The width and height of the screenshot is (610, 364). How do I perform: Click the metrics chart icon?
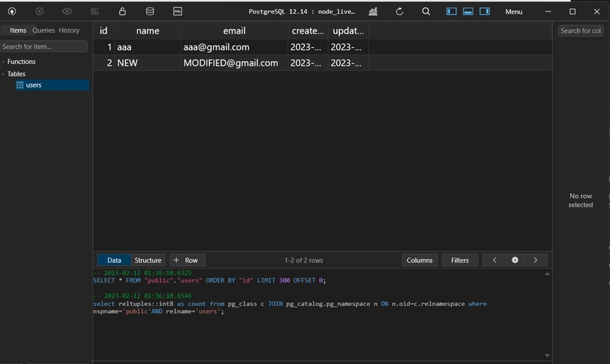373,11
